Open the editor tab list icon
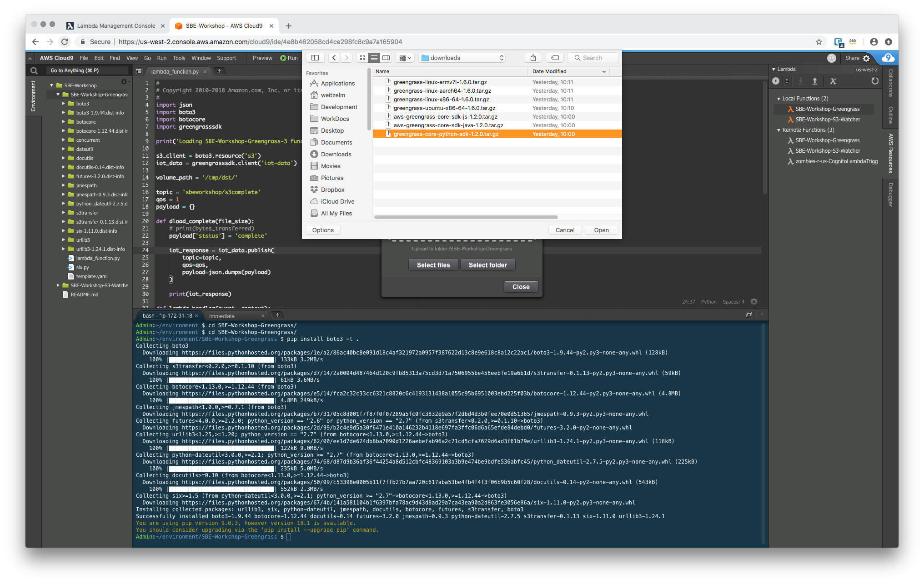The width and height of the screenshot is (924, 584). coord(139,71)
